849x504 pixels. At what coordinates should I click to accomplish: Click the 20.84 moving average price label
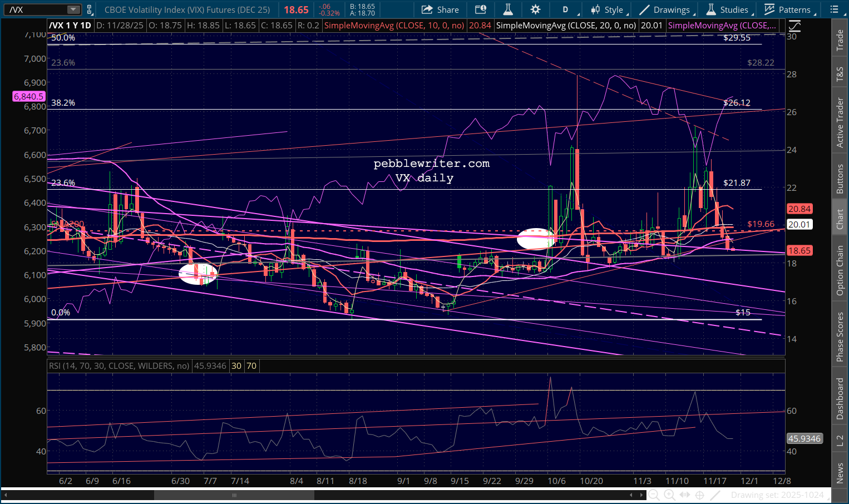(x=799, y=209)
